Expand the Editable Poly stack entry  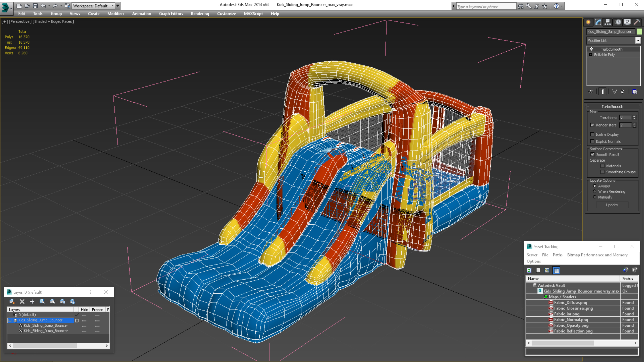(x=591, y=55)
